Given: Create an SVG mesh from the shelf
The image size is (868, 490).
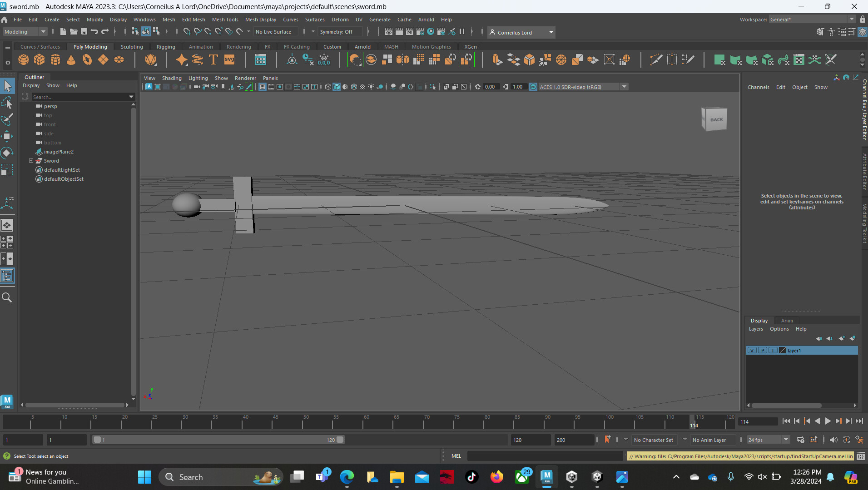Looking at the screenshot, I should coord(230,59).
